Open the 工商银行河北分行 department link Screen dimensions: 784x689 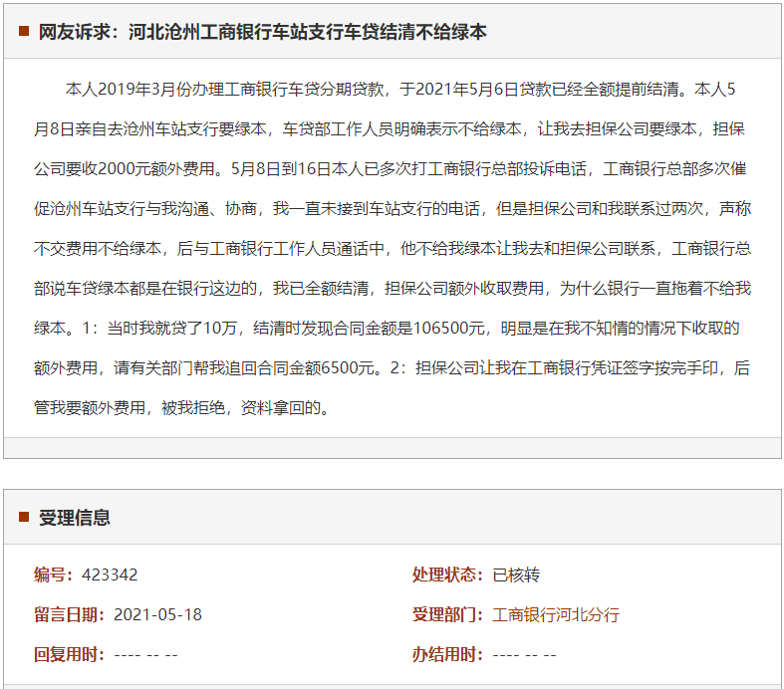click(x=556, y=614)
